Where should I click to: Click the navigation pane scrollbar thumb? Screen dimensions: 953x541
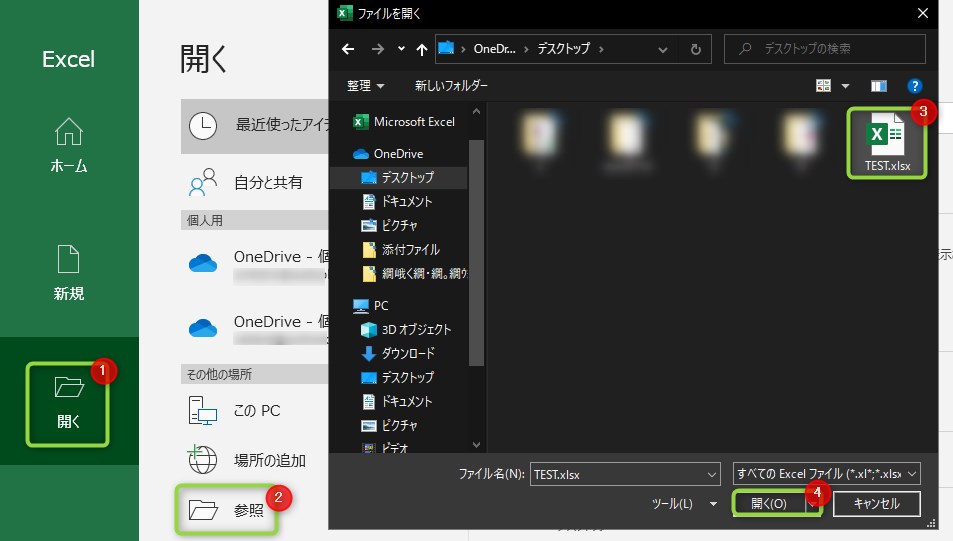tap(476, 252)
